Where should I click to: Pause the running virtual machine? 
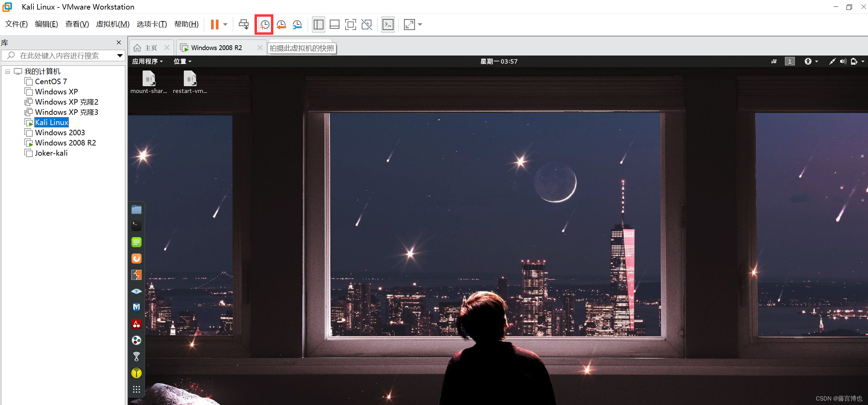[214, 24]
